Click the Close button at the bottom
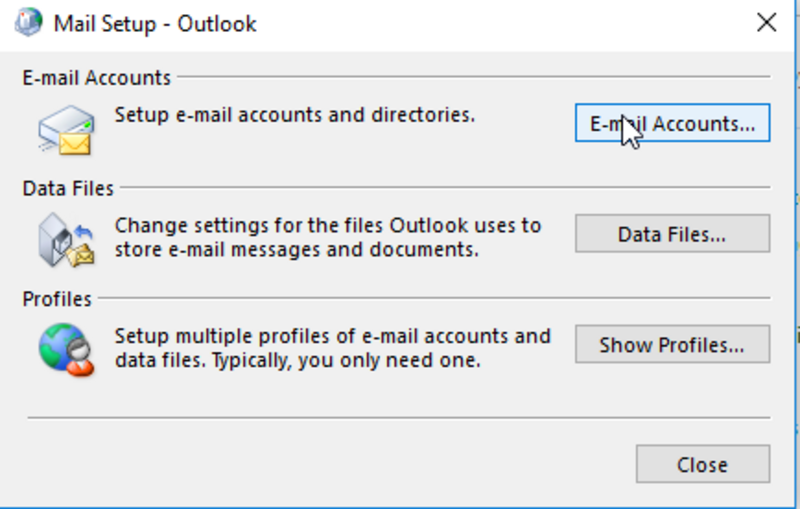800x509 pixels. click(703, 464)
